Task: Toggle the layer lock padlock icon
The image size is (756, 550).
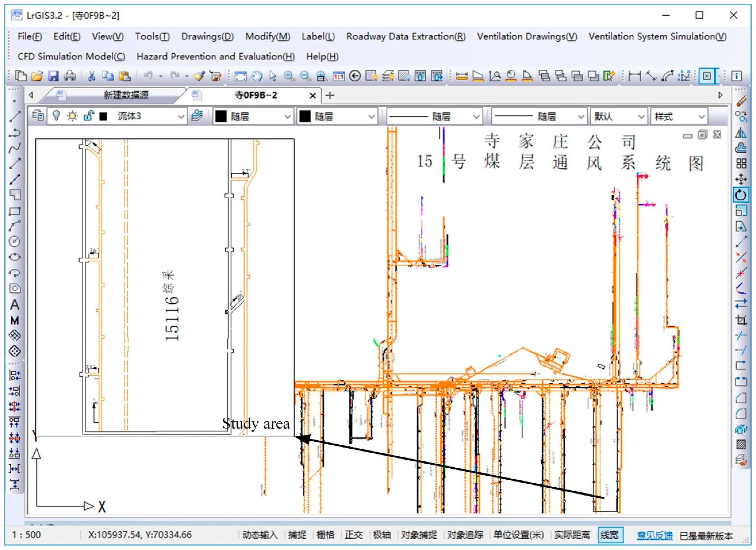Action: click(88, 116)
